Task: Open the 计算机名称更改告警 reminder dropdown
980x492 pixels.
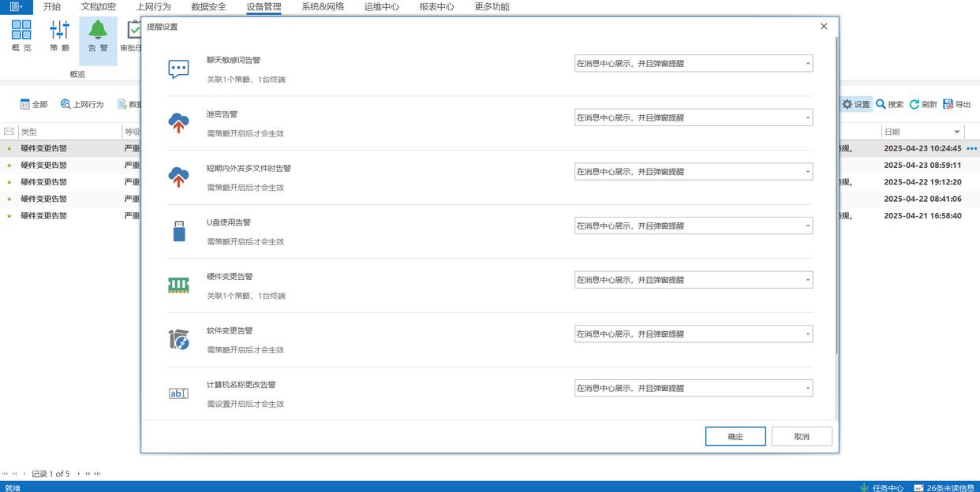Action: pyautogui.click(x=694, y=387)
